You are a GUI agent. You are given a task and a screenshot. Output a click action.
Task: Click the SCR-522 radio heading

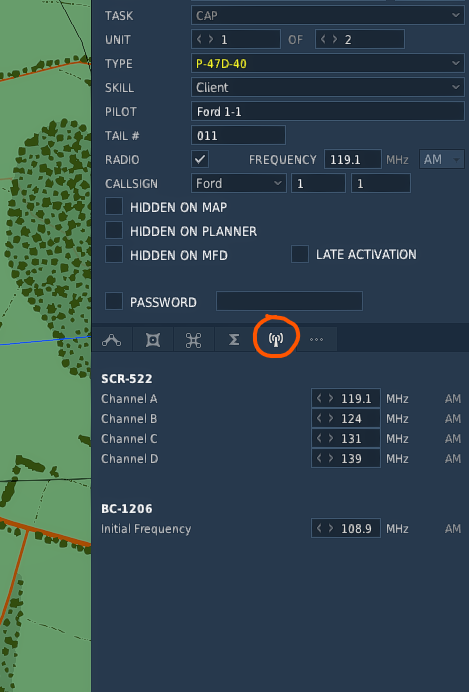[x=127, y=379]
